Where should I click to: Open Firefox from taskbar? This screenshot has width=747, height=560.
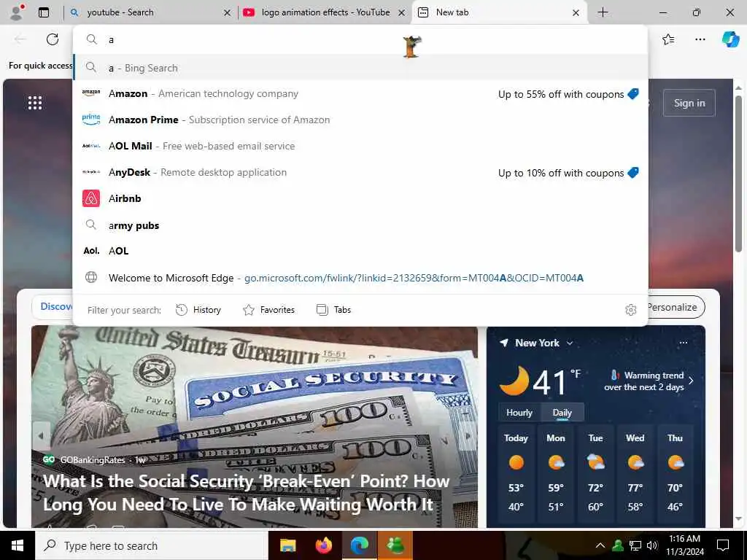pyautogui.click(x=324, y=545)
